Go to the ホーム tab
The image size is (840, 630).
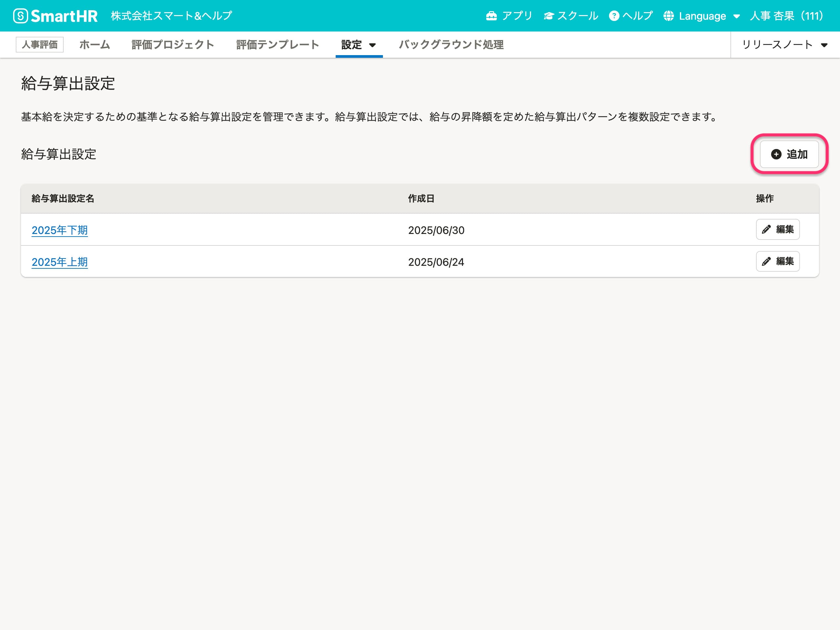pos(94,45)
